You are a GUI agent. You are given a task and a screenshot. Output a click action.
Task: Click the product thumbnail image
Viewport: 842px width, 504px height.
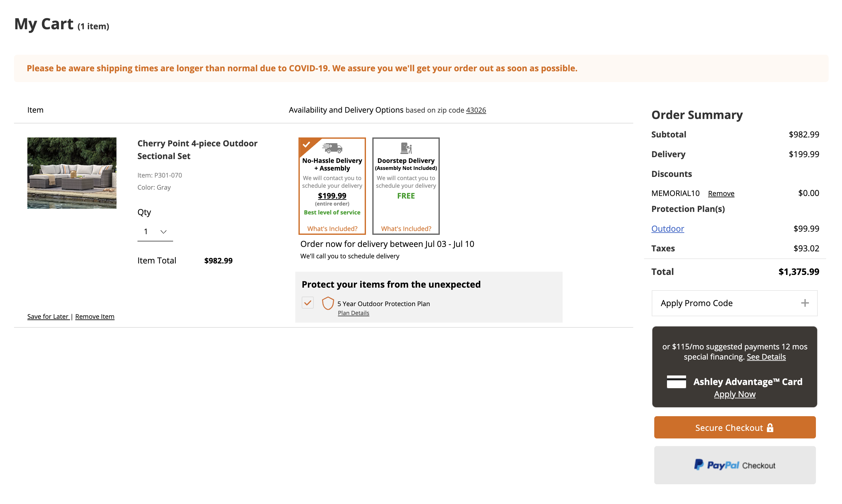coord(72,173)
